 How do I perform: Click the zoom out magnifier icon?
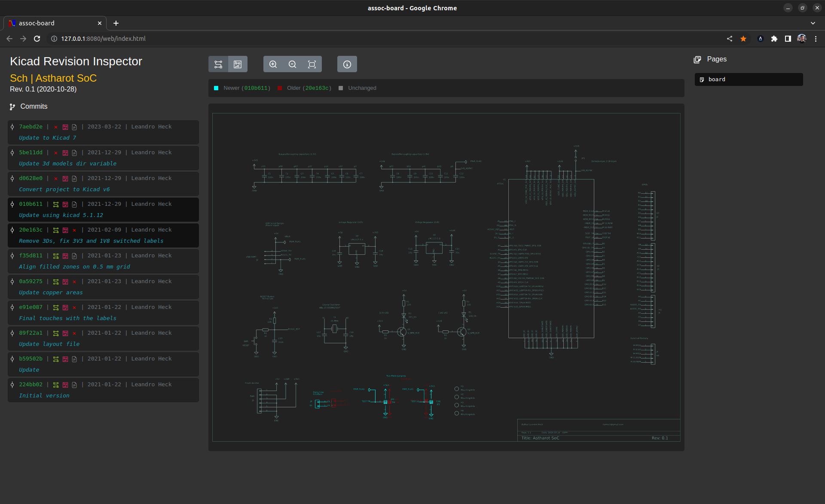292,64
